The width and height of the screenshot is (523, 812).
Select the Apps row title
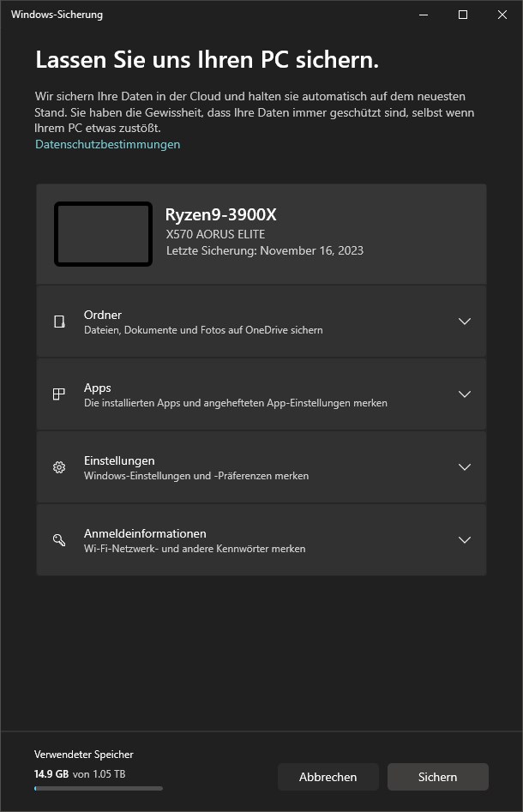98,388
